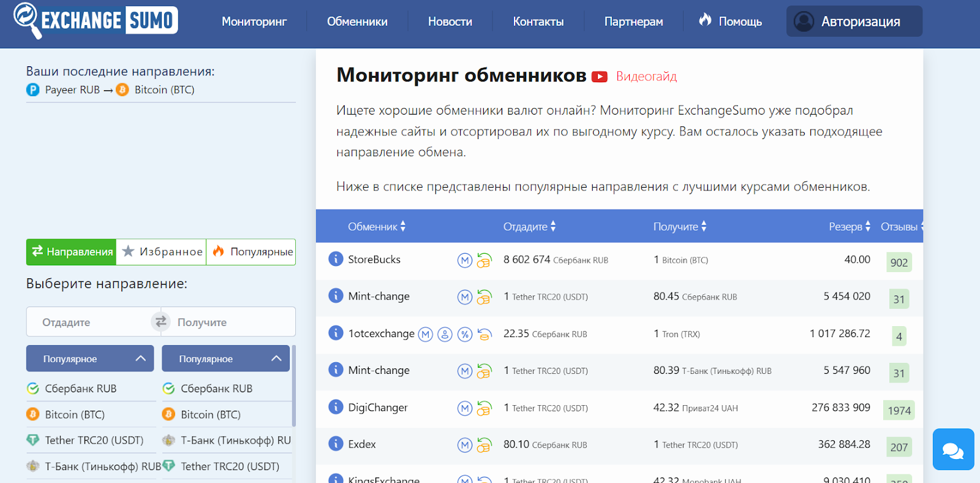This screenshot has height=483, width=980.
Task: Open the DigiChanger exchanger link
Action: tap(378, 408)
